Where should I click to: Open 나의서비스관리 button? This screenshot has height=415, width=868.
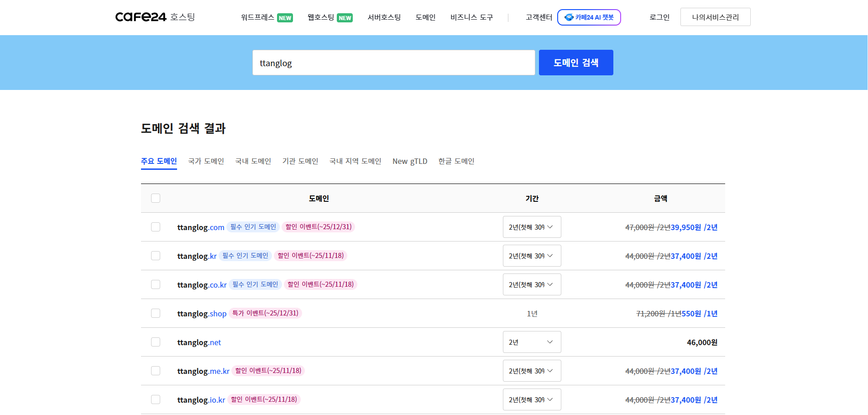pos(716,17)
